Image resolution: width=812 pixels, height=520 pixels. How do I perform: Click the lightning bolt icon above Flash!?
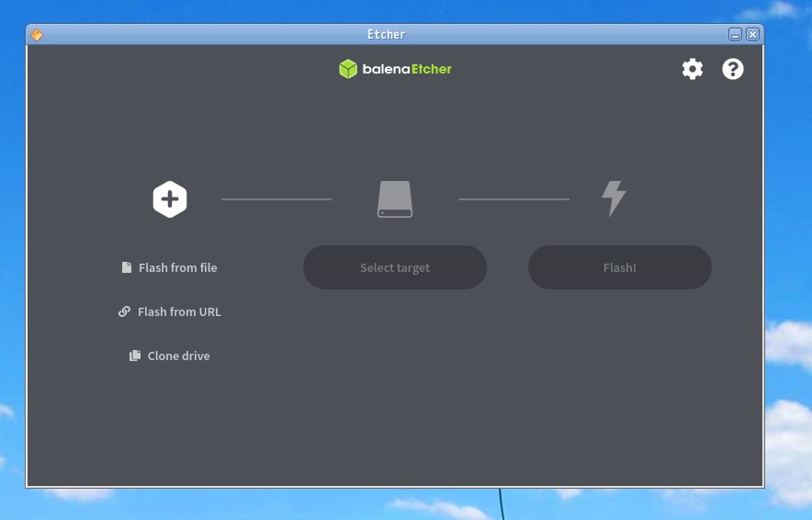pyautogui.click(x=614, y=198)
